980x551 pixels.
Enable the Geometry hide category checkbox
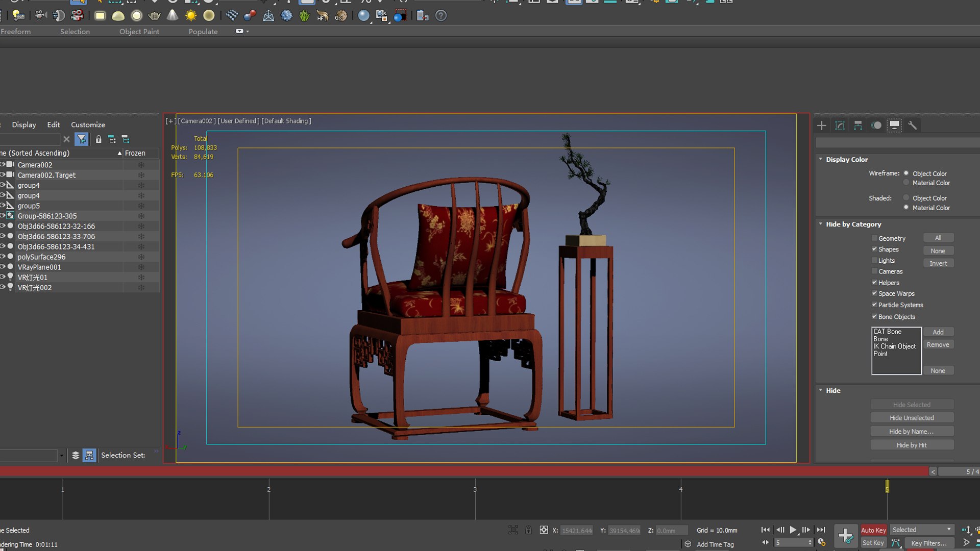874,238
